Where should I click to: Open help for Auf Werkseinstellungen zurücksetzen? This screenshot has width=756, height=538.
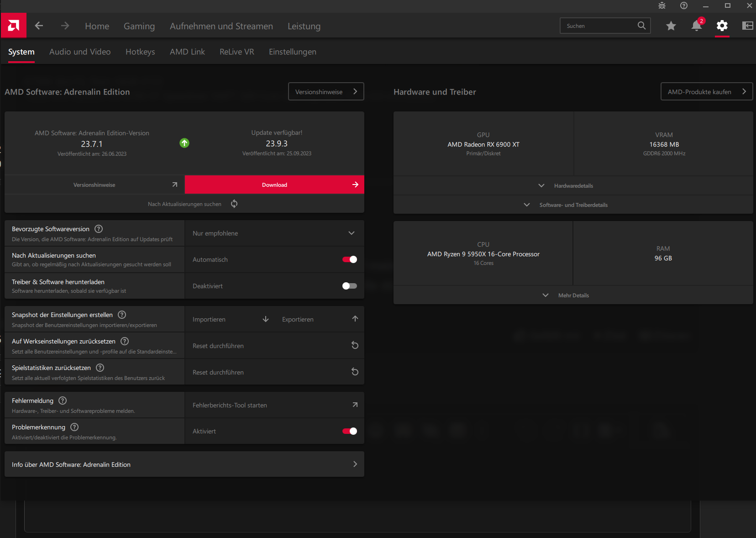(x=125, y=341)
